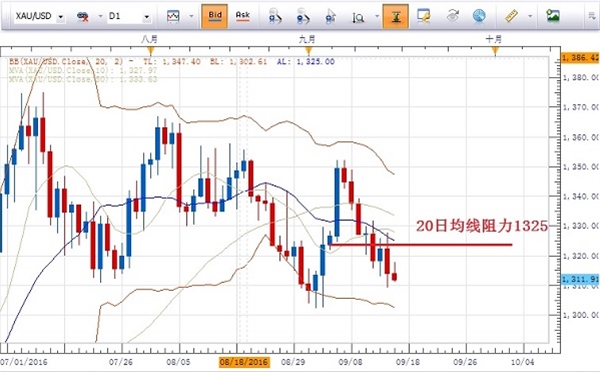The width and height of the screenshot is (600, 372).
Task: Toggle the Ask price button
Action: (x=243, y=16)
